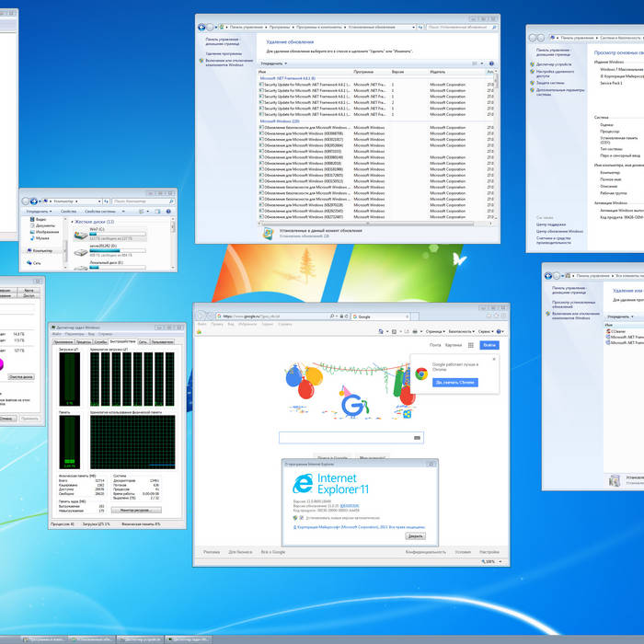Viewport: 644px width, 644px height.
Task: Click the Win7 (C:) disk usage bar
Action: pos(118,234)
